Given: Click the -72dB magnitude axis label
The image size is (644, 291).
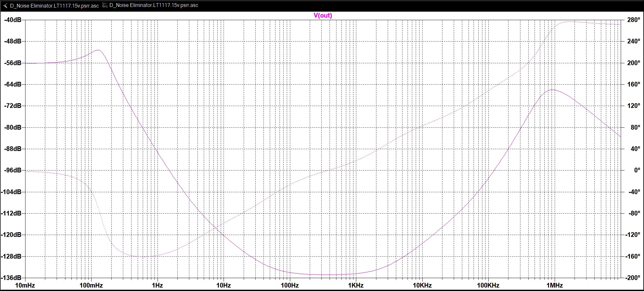Looking at the screenshot, I should (x=13, y=106).
